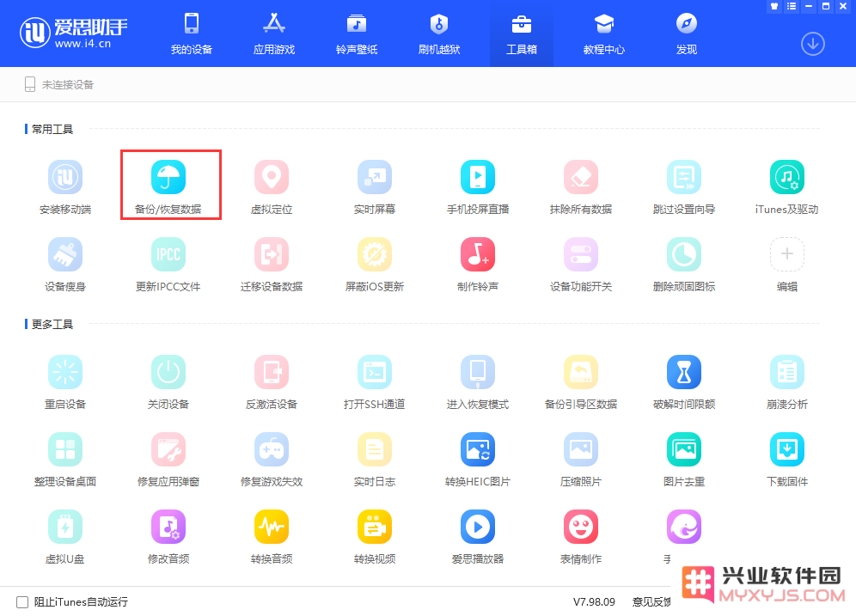Toggle 阻止iTunes自动运行 checkbox
Viewport: 856px width, 616px height.
(x=22, y=601)
